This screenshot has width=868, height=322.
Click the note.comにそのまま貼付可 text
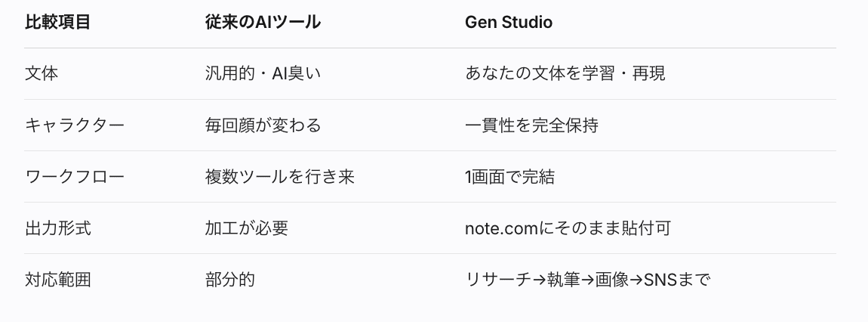tap(568, 228)
